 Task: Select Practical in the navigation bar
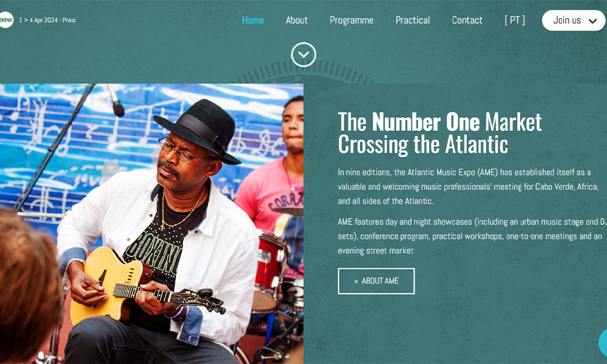[x=413, y=20]
